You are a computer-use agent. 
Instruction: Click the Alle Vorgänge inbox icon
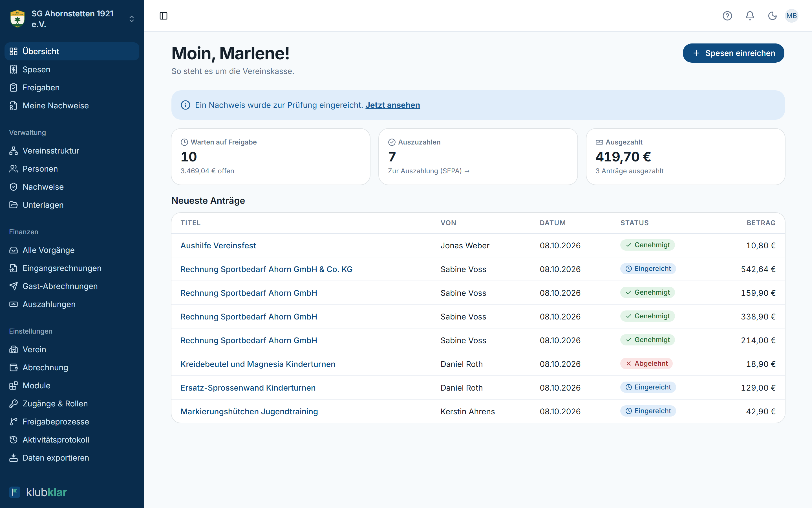pos(14,250)
